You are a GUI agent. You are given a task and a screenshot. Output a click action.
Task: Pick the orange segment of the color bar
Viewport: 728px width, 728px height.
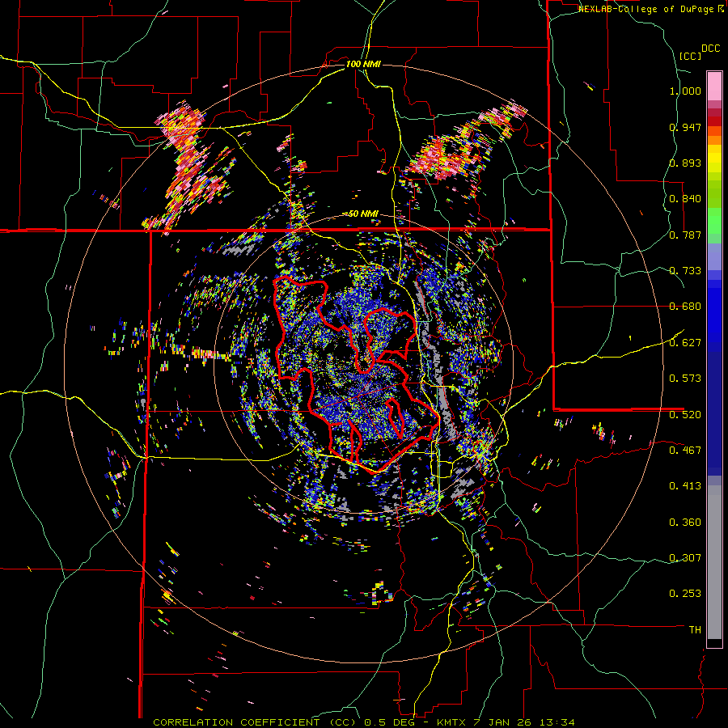pyautogui.click(x=714, y=140)
